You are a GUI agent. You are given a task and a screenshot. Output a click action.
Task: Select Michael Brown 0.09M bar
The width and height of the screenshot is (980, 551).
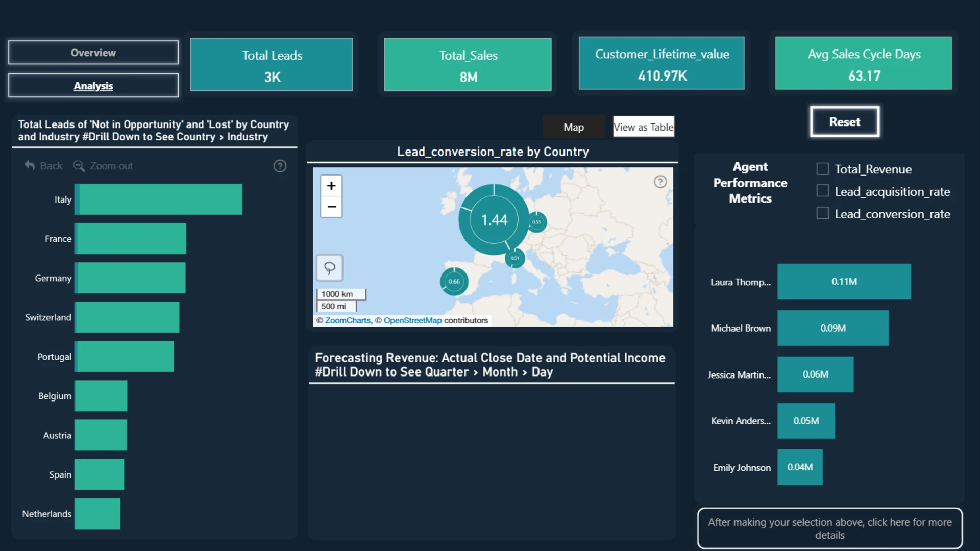point(833,328)
